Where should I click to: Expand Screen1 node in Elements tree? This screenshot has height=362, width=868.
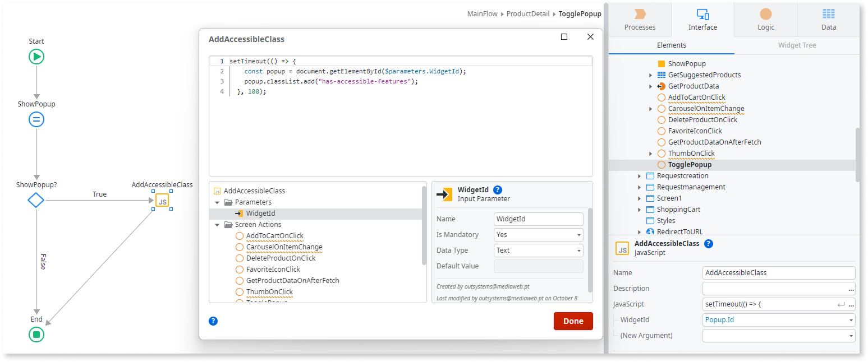tap(640, 198)
